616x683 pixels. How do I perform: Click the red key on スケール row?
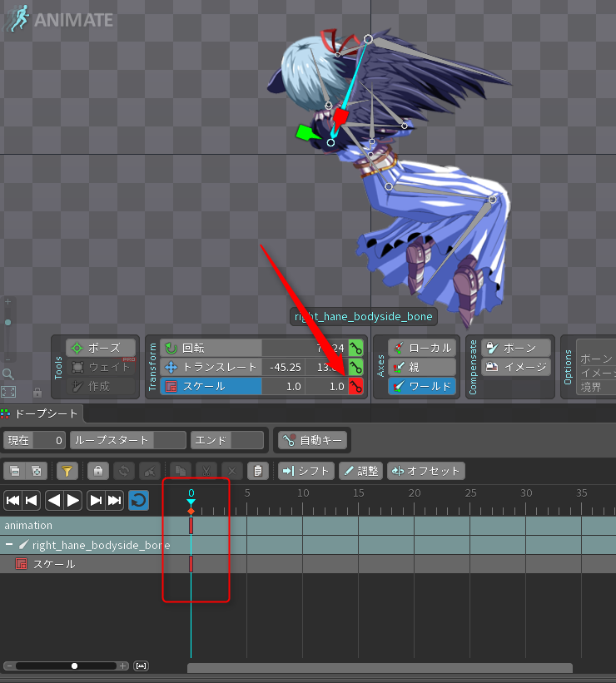191,564
